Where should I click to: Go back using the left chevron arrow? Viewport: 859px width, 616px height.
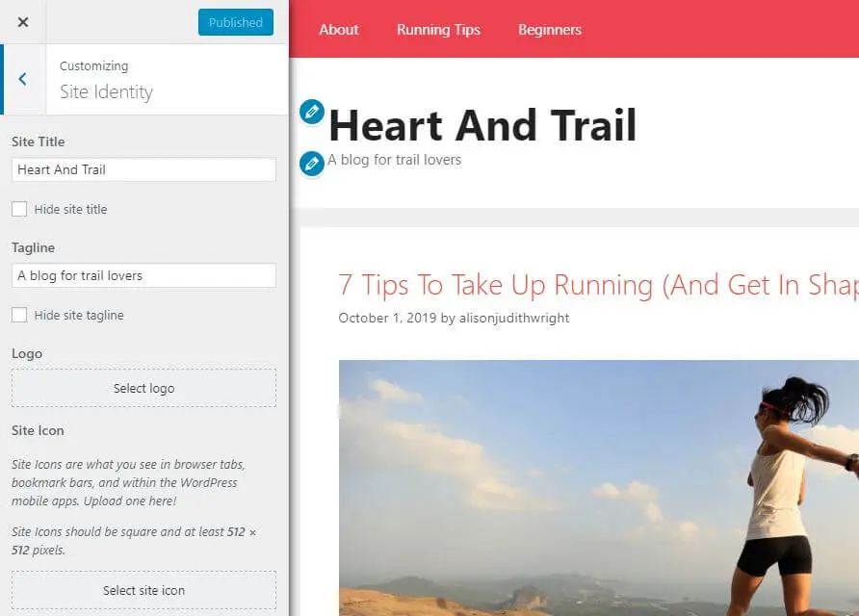click(x=22, y=79)
